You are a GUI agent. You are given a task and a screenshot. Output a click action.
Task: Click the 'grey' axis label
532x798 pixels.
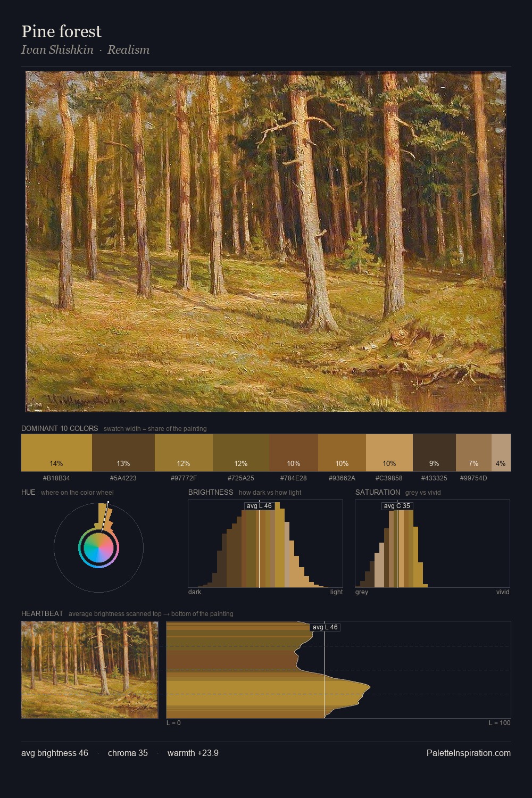point(362,592)
